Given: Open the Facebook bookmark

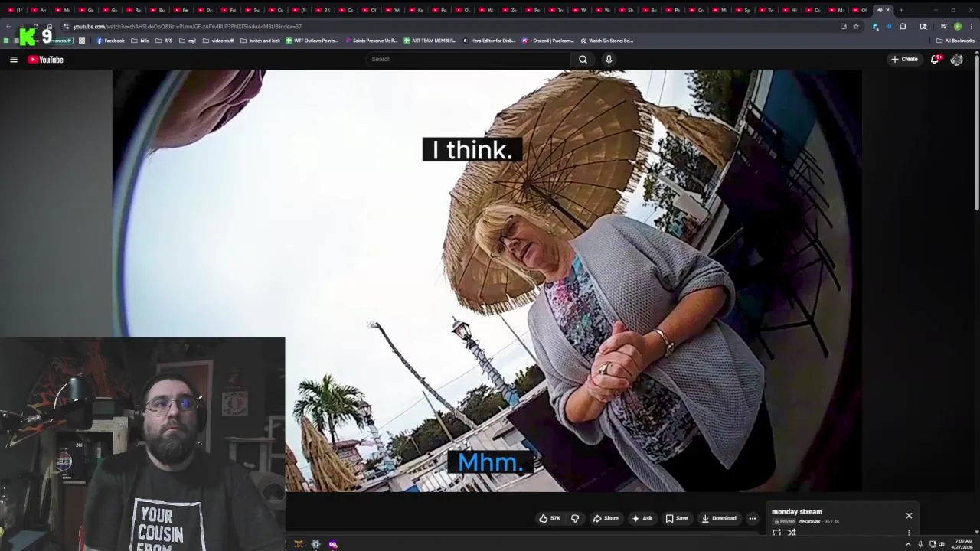Looking at the screenshot, I should [110, 41].
